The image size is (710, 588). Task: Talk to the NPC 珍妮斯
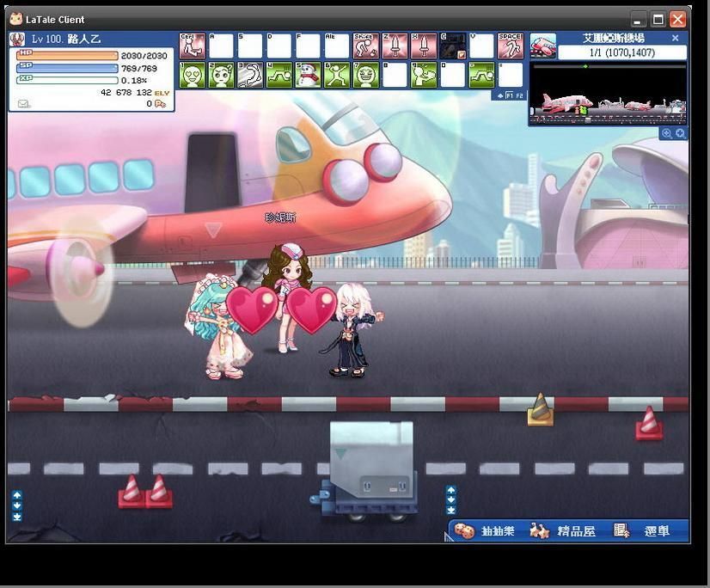click(288, 297)
